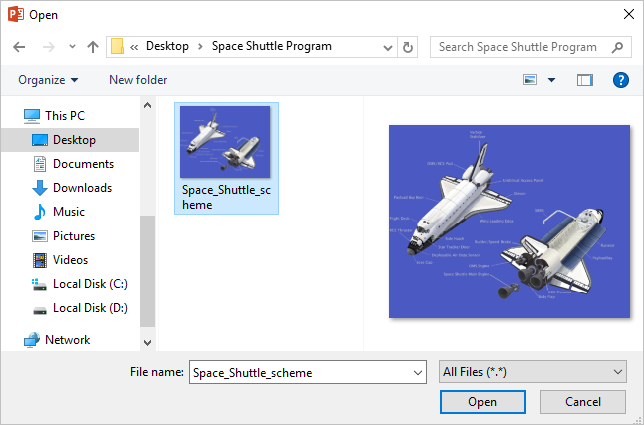Click the change view icon
This screenshot has width=644, height=425.
(531, 80)
